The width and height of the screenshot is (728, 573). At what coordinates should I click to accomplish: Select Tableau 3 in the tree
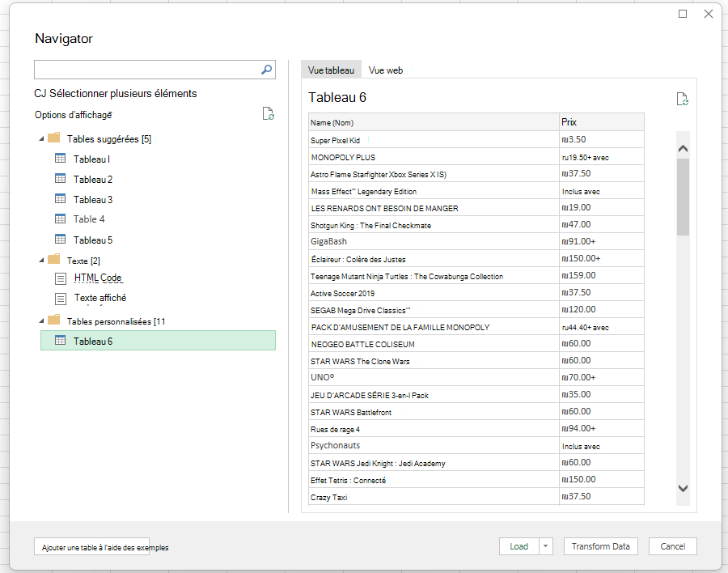93,200
